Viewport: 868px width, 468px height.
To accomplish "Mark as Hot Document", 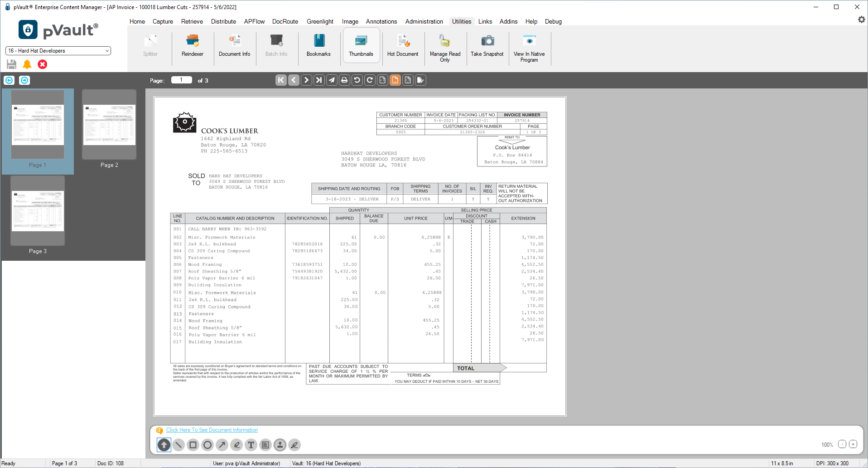I will 403,46.
